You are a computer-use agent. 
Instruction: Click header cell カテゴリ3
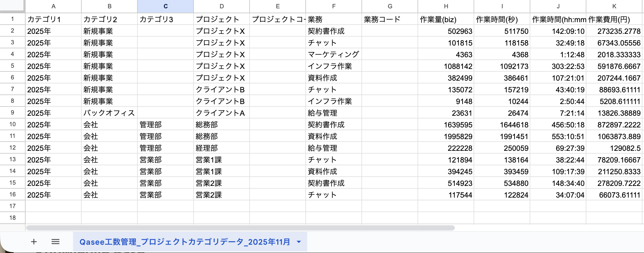tap(165, 19)
